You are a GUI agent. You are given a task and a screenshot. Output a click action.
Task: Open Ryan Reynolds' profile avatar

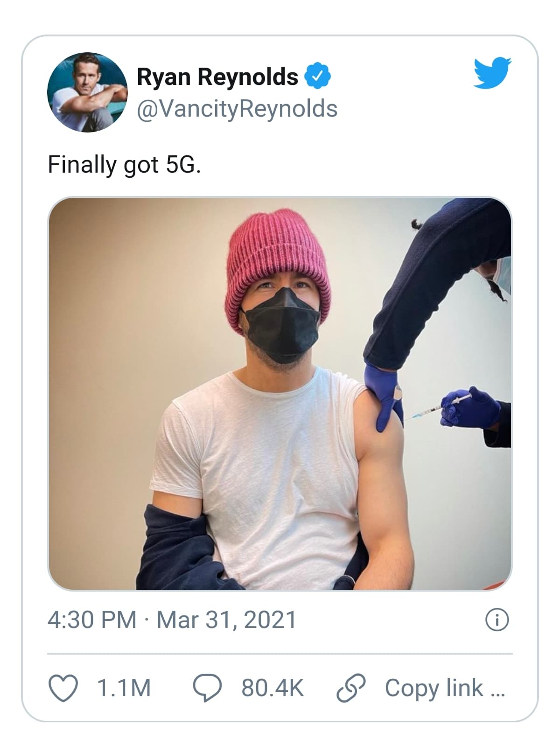[x=87, y=92]
